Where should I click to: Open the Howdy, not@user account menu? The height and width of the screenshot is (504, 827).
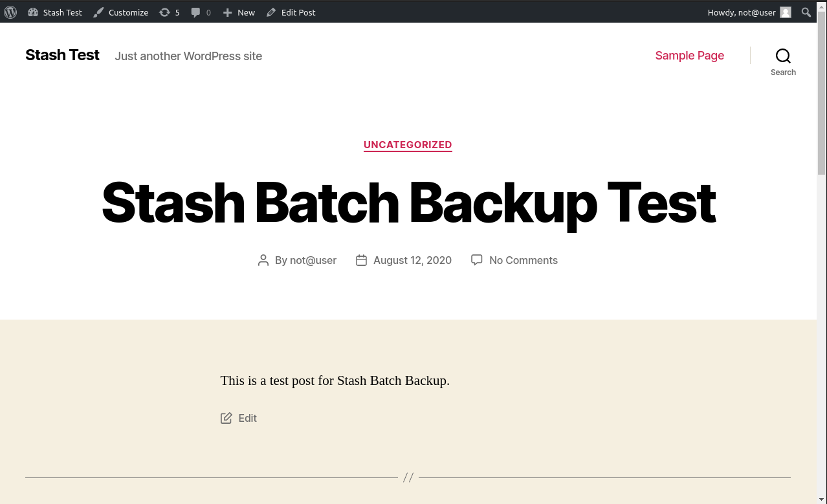click(x=741, y=12)
